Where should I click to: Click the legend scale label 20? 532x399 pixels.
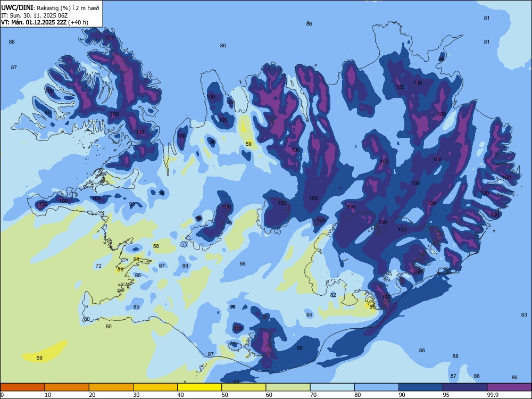point(92,395)
